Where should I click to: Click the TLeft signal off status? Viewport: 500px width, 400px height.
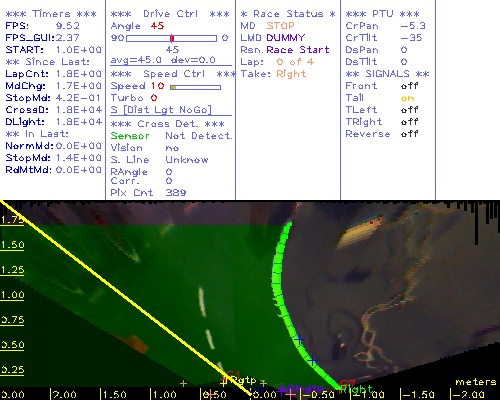[410, 110]
